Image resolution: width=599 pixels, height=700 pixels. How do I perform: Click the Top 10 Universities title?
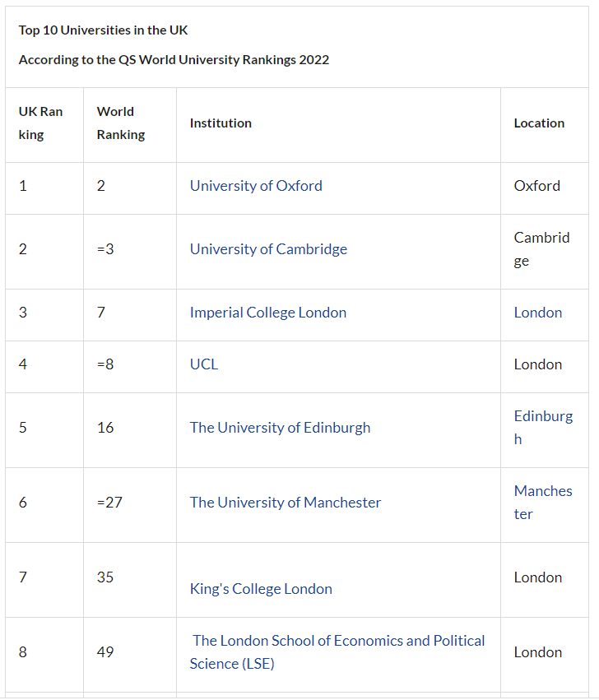pos(104,30)
